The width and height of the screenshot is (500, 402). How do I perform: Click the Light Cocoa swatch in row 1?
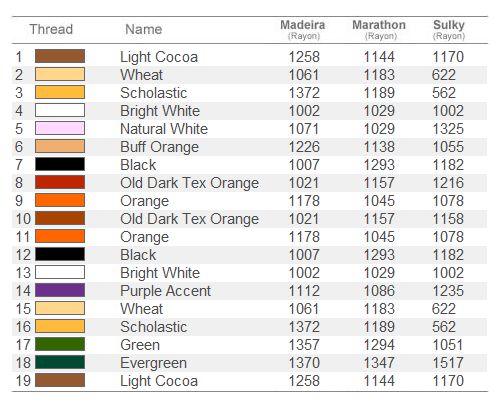pyautogui.click(x=60, y=56)
